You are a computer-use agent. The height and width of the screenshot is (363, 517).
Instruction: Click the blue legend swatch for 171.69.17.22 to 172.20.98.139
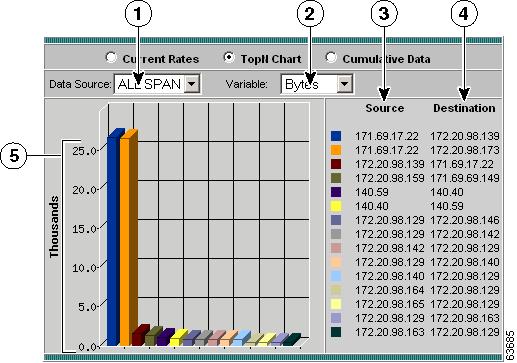pos(336,136)
